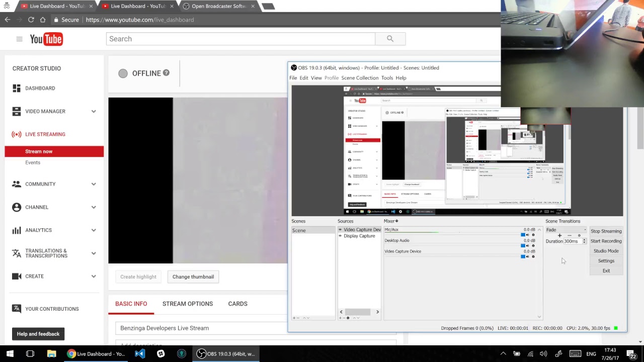Remove scene transition with minus icon
Screen dimensions: 644x362
[570, 236]
